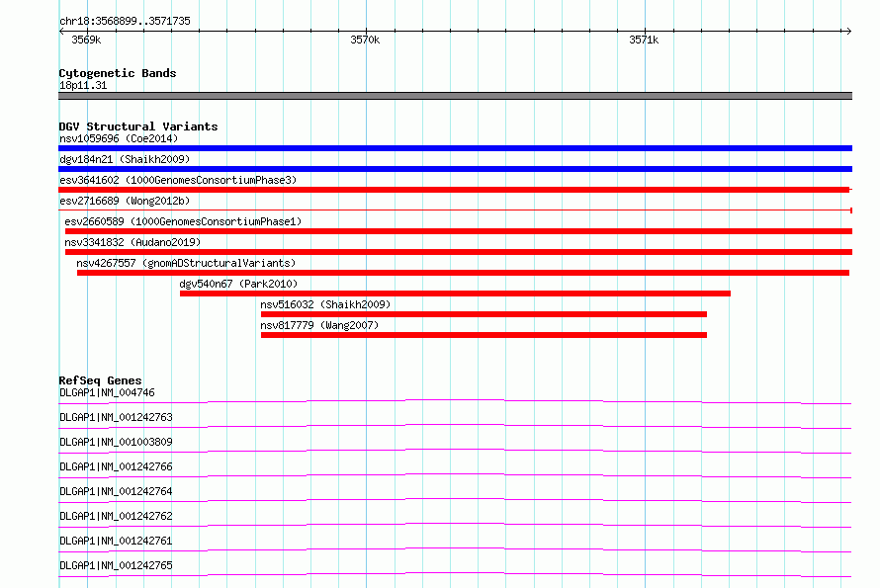
Task: Click the magenta intron line under NM_001242763
Action: [x=455, y=425]
